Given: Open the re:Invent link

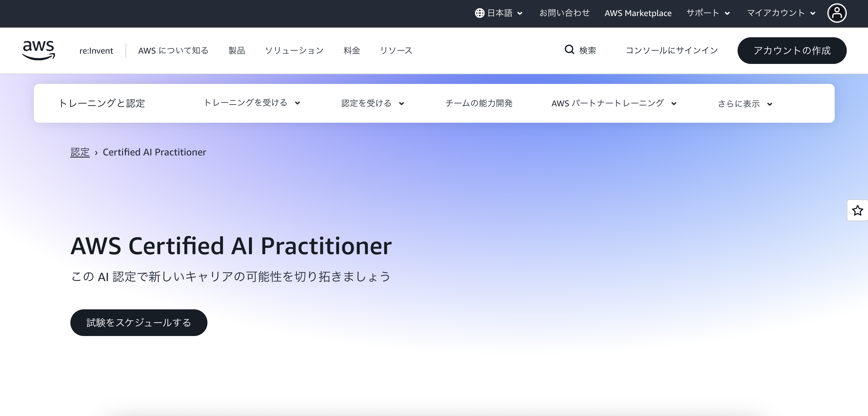Looking at the screenshot, I should (x=96, y=51).
